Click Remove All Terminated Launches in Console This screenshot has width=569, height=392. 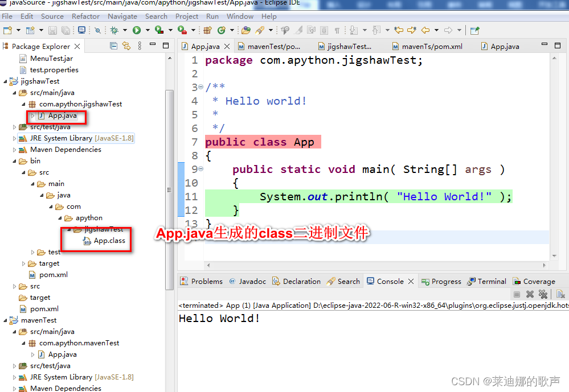tap(543, 294)
